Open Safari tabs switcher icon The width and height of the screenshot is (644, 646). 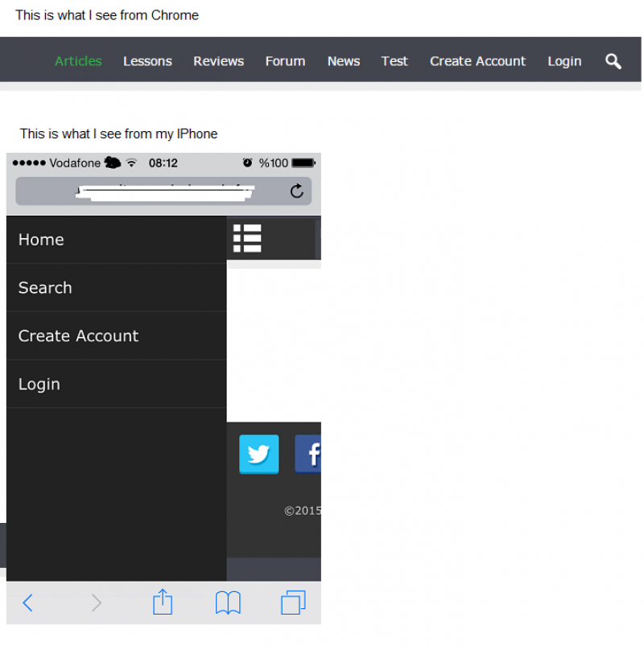(293, 603)
